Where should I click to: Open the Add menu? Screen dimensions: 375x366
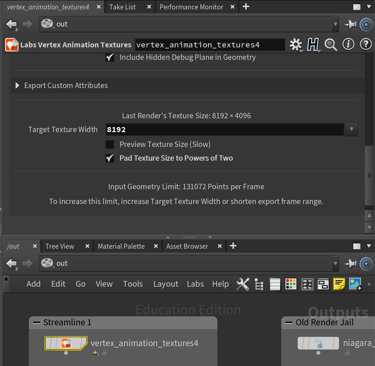tap(33, 284)
